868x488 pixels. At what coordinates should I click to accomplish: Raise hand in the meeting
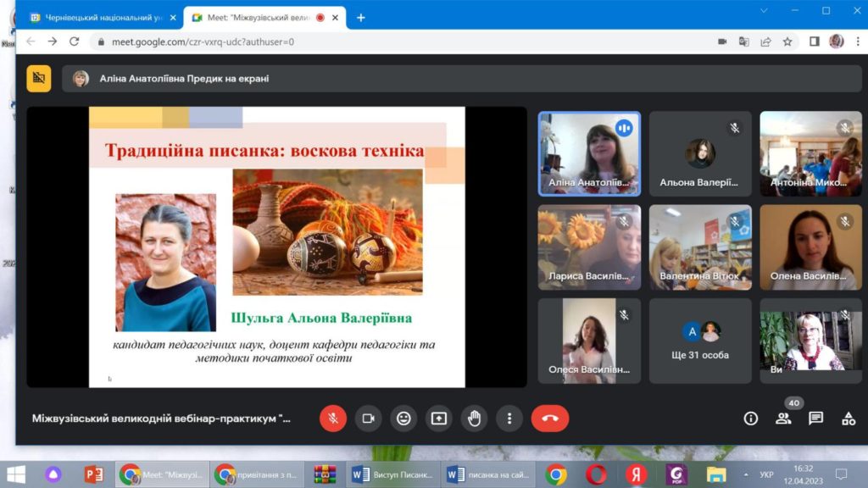pyautogui.click(x=475, y=419)
